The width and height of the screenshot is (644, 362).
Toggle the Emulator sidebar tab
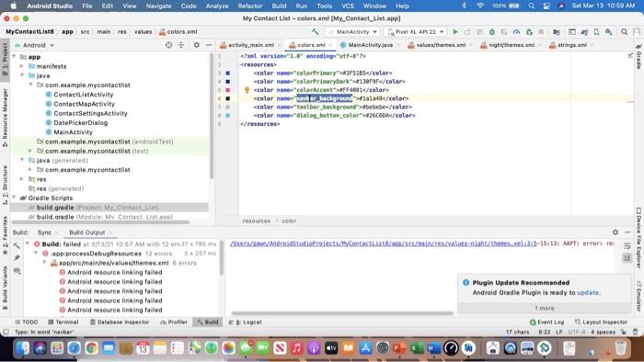click(638, 296)
